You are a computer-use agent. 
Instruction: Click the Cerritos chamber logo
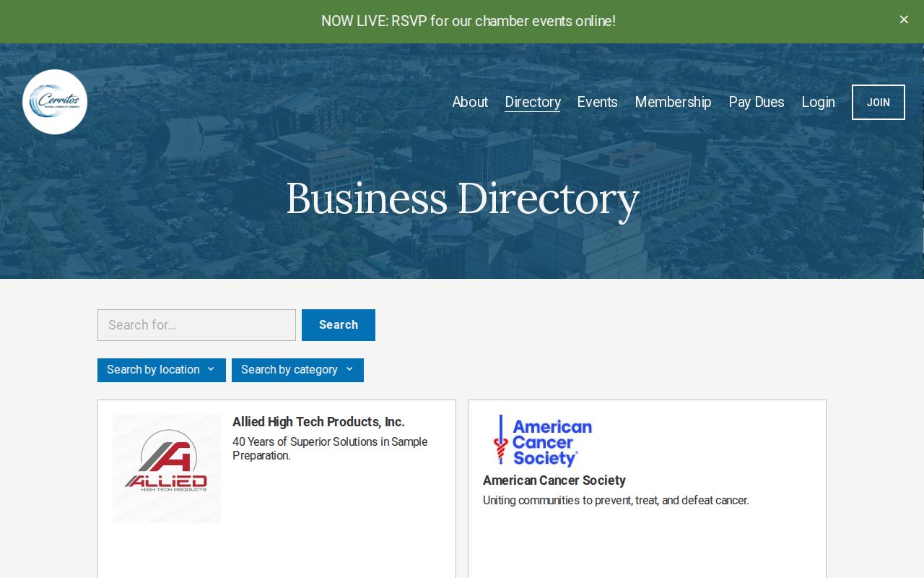point(55,102)
